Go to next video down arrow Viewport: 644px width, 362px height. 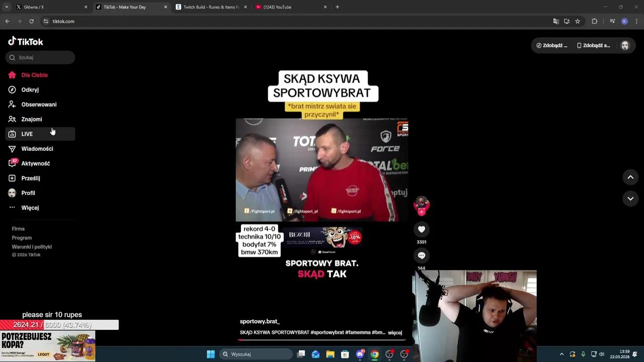tap(630, 199)
